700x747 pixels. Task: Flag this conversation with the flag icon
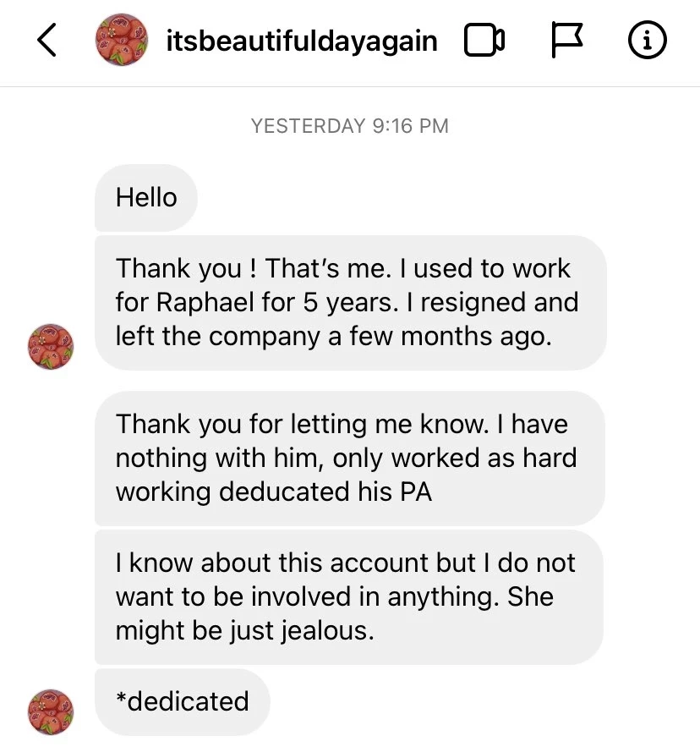(x=568, y=41)
